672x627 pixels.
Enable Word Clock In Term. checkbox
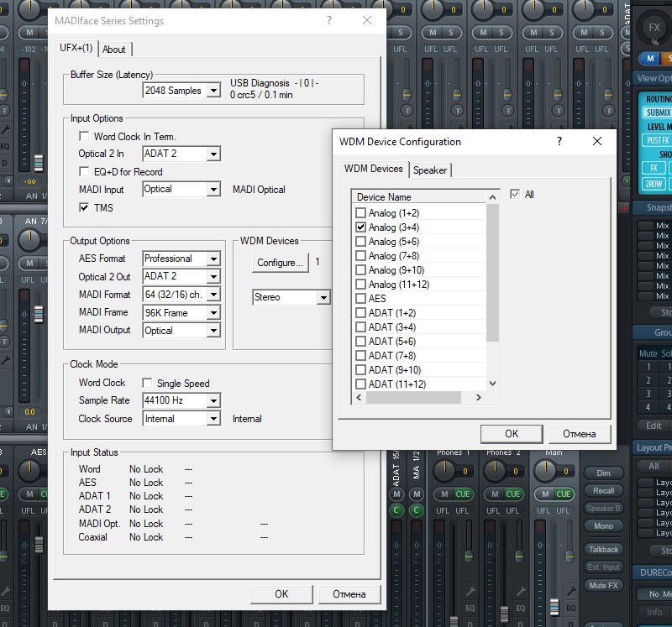[x=84, y=136]
